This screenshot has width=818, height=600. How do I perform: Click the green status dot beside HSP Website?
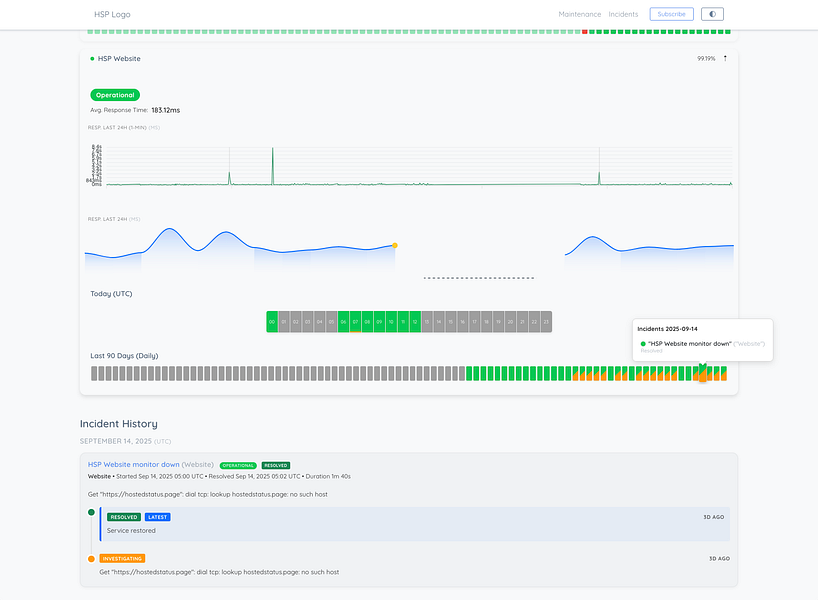point(91,59)
